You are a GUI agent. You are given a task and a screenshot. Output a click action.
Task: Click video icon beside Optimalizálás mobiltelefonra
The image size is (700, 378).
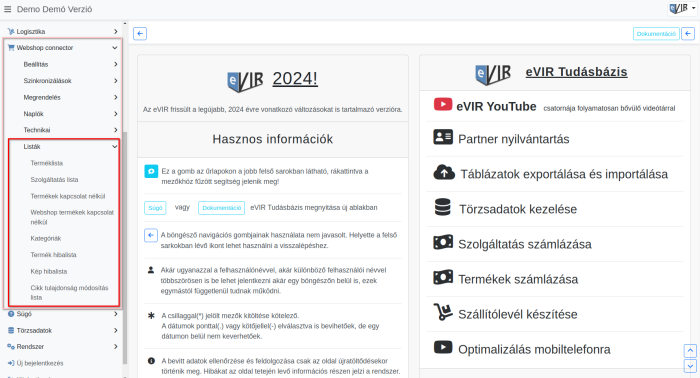pyautogui.click(x=443, y=347)
